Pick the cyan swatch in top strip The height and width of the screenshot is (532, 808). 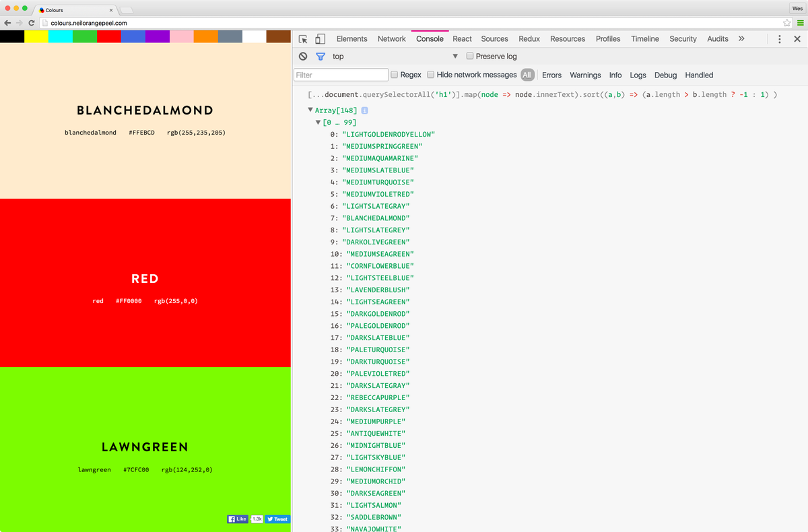61,36
